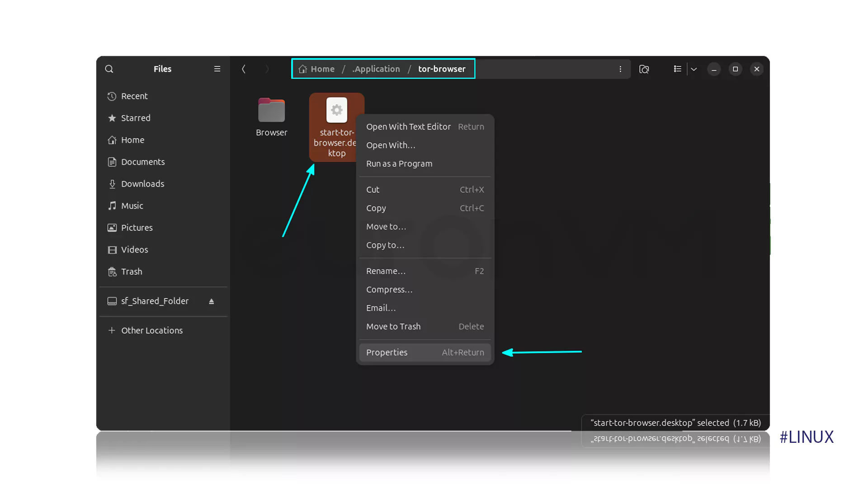The height and width of the screenshot is (488, 868).
Task: Go forward with the right chevron button
Action: coord(267,69)
